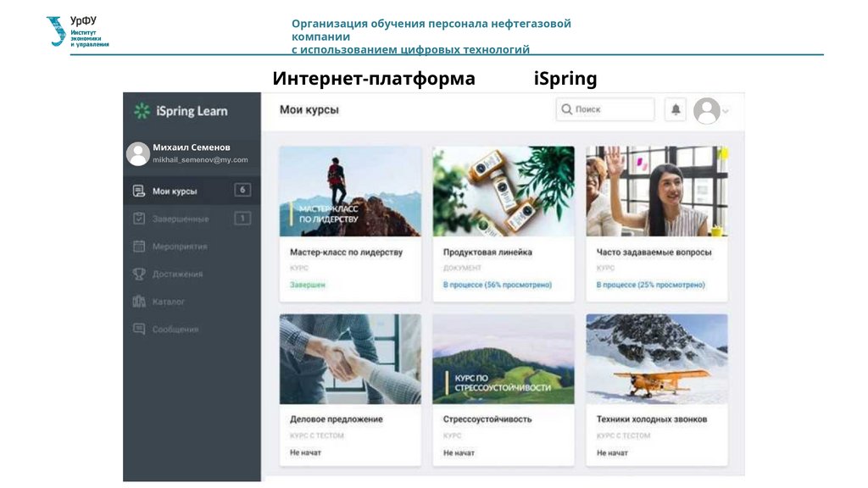Viewport: 868px width, 488px height.
Task: Open the Мероприятия calendar icon
Action: point(139,247)
